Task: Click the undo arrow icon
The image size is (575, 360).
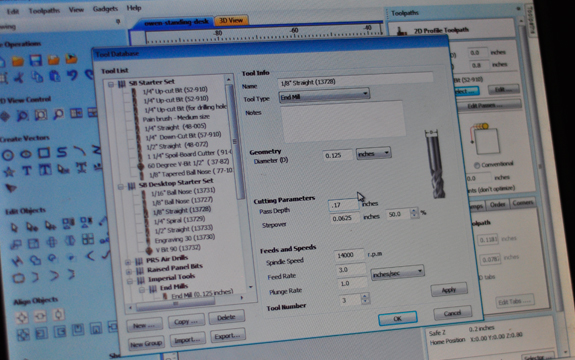Action: pyautogui.click(x=72, y=76)
